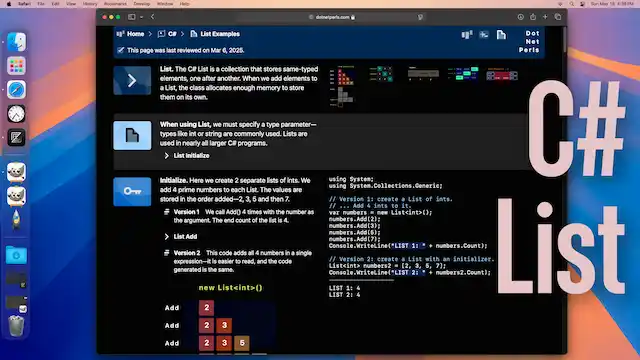The height and width of the screenshot is (360, 640).
Task: Open Spotlight search in menu bar
Action: tap(571, 4)
